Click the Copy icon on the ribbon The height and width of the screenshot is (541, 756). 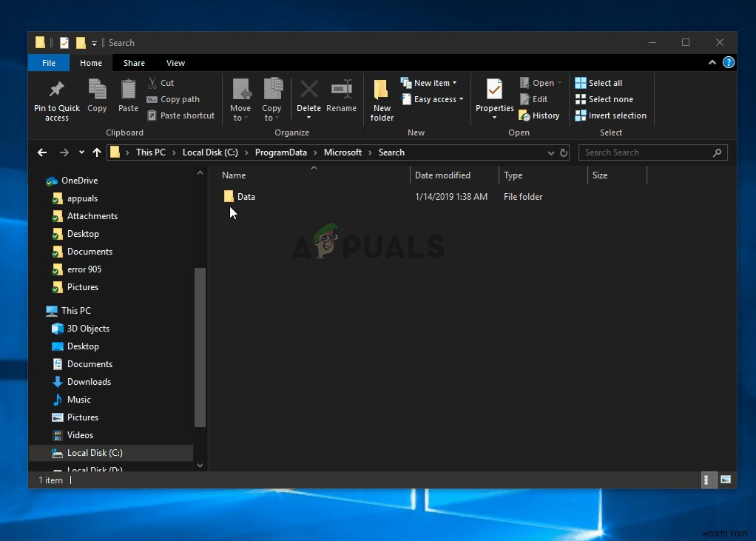[x=97, y=95]
